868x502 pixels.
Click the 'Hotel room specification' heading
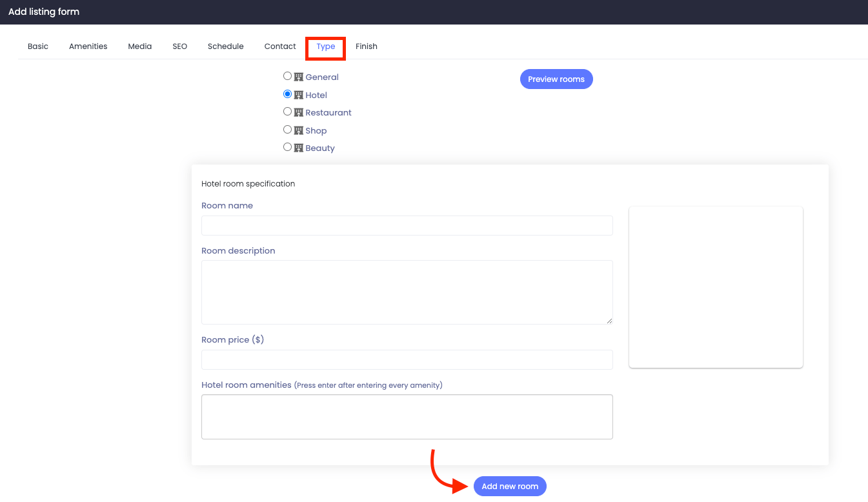tap(248, 184)
